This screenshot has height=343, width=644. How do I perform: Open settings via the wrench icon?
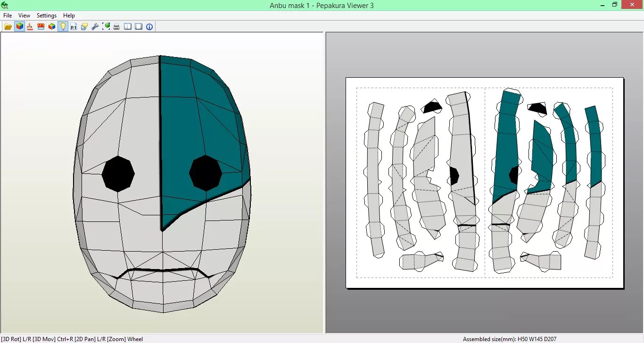(95, 27)
